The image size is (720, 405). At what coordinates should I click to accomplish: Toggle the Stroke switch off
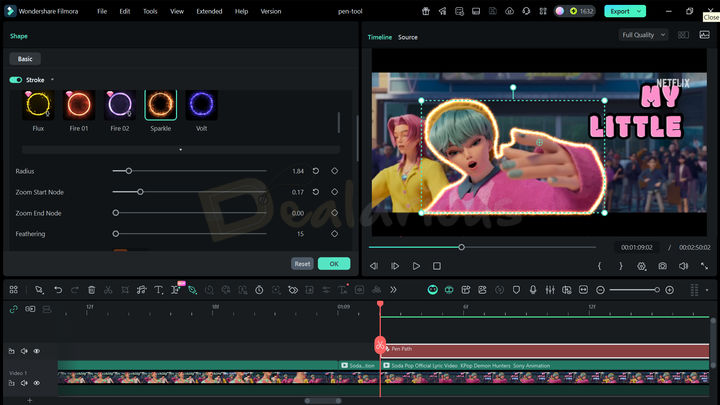pyautogui.click(x=16, y=79)
